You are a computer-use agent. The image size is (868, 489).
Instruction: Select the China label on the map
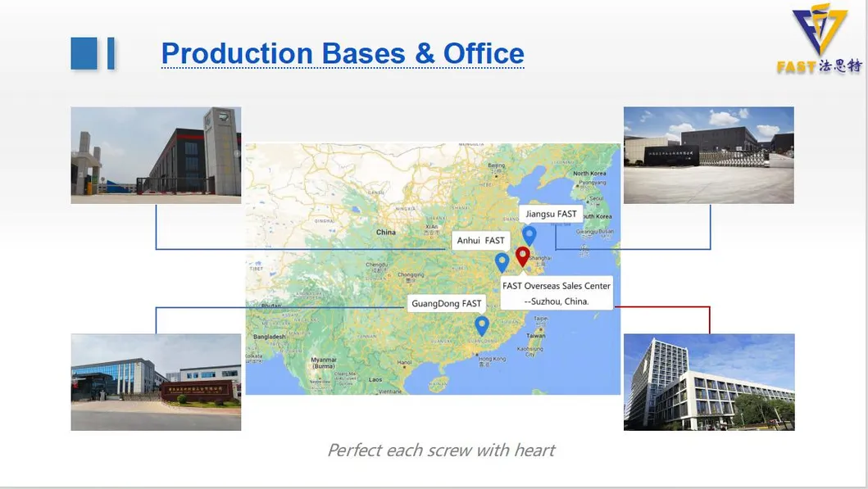point(385,232)
